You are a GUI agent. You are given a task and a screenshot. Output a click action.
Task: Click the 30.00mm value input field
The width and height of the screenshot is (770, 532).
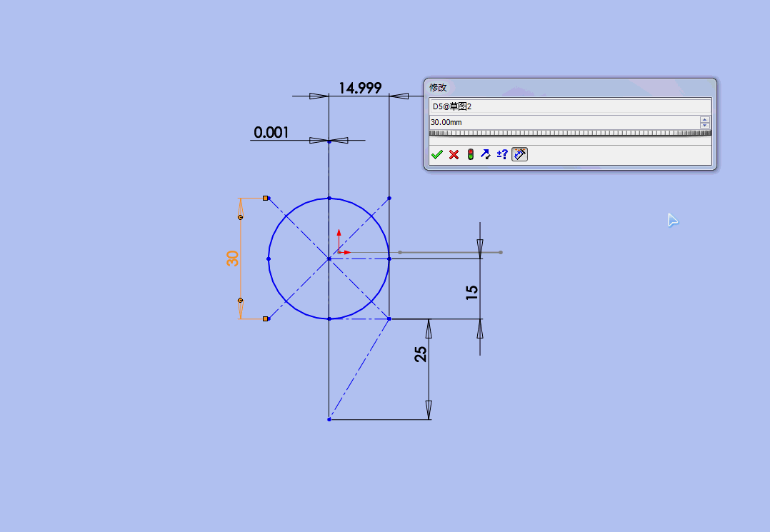click(x=564, y=122)
